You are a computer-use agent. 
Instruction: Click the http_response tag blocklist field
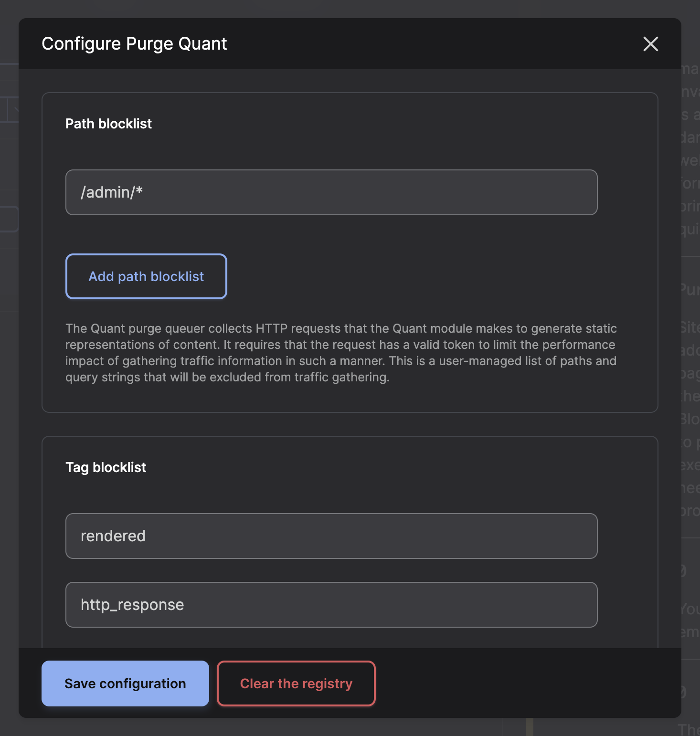pyautogui.click(x=331, y=605)
